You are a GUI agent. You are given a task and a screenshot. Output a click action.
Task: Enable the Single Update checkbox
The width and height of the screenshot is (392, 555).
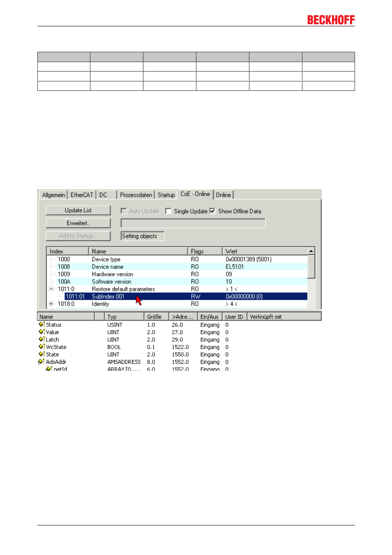tap(168, 211)
